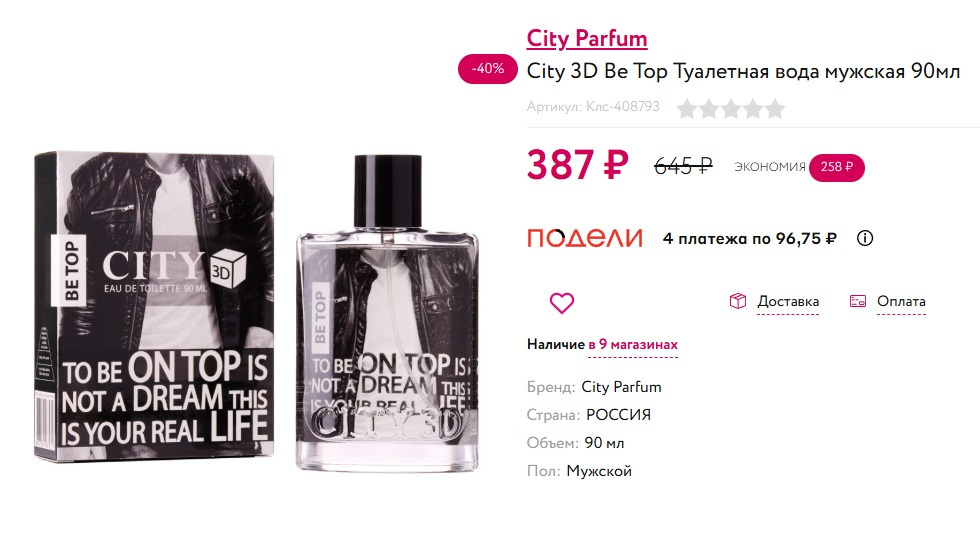This screenshot has width=980, height=552.
Task: Open the Оплата link text
Action: (901, 301)
